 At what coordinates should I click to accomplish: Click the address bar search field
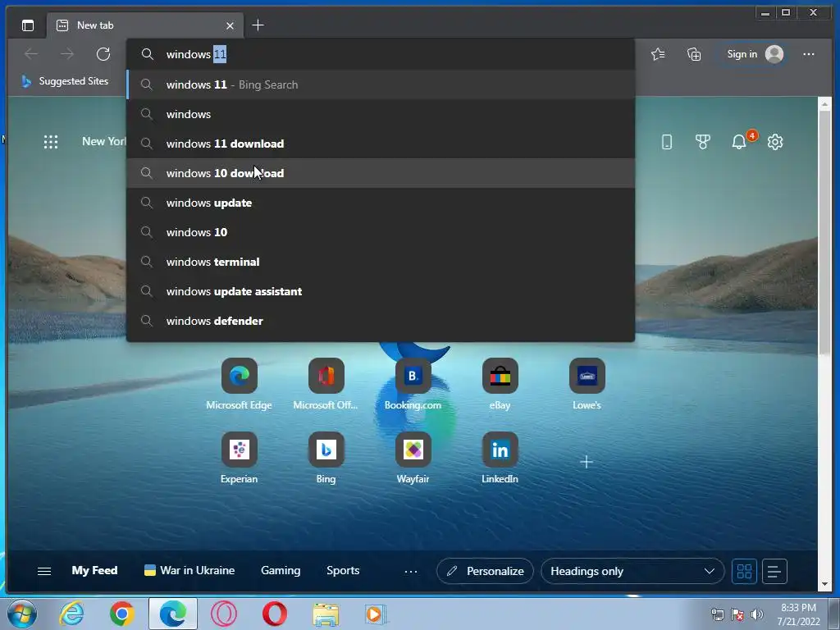(x=381, y=54)
